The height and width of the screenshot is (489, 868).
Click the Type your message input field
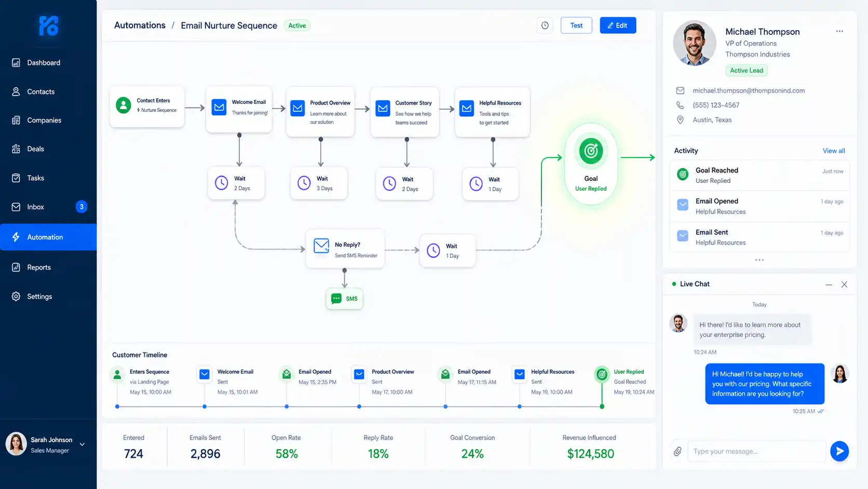pos(756,451)
